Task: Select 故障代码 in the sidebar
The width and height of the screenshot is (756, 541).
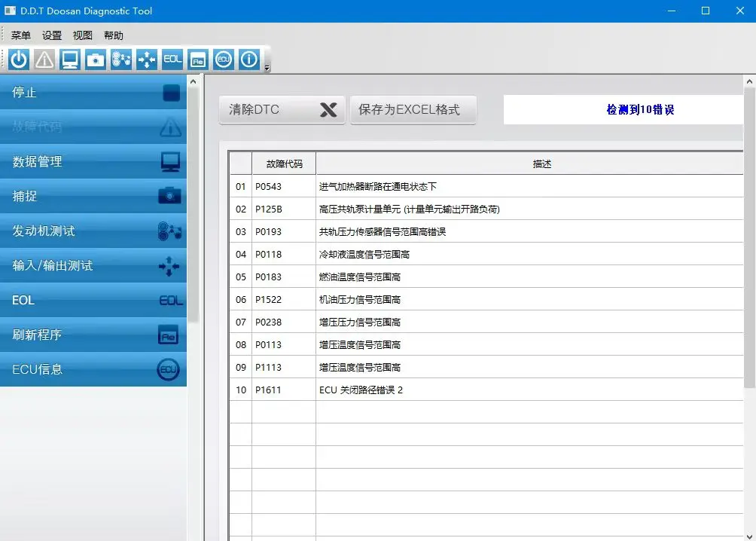Action: point(93,127)
